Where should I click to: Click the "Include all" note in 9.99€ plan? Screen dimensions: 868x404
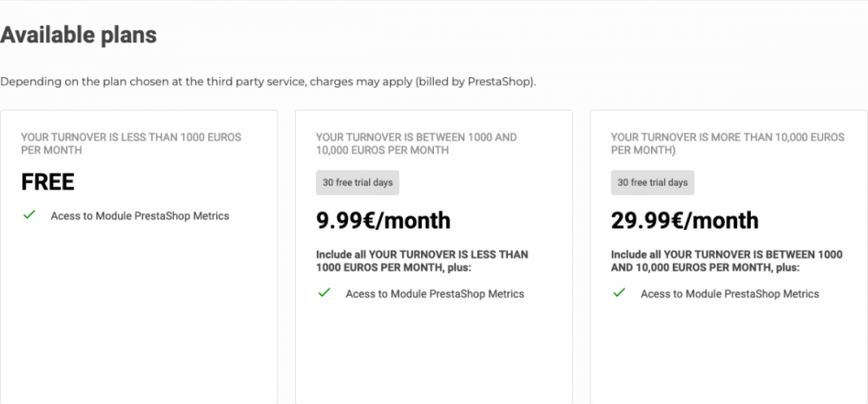pyautogui.click(x=422, y=261)
